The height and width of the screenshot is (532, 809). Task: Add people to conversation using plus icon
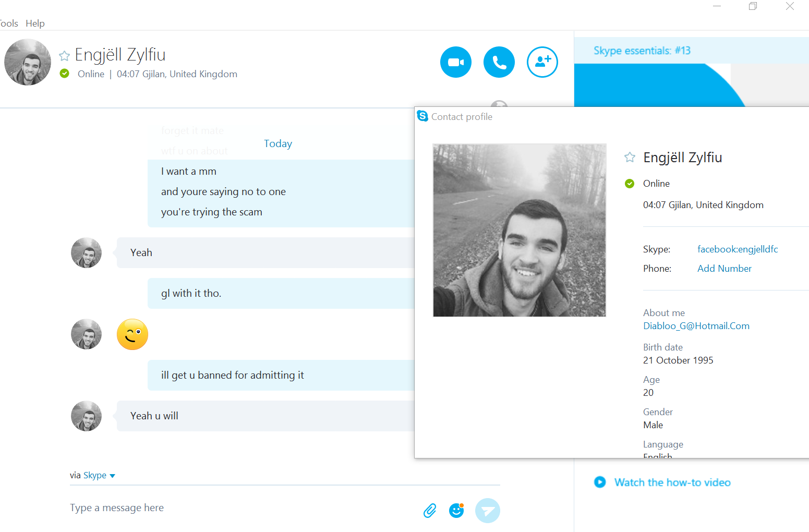coord(542,62)
